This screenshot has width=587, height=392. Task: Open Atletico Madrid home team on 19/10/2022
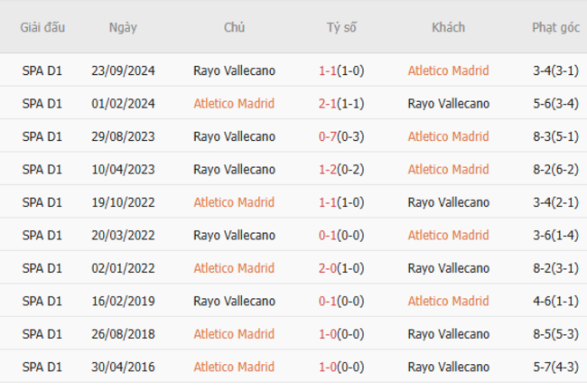(234, 202)
